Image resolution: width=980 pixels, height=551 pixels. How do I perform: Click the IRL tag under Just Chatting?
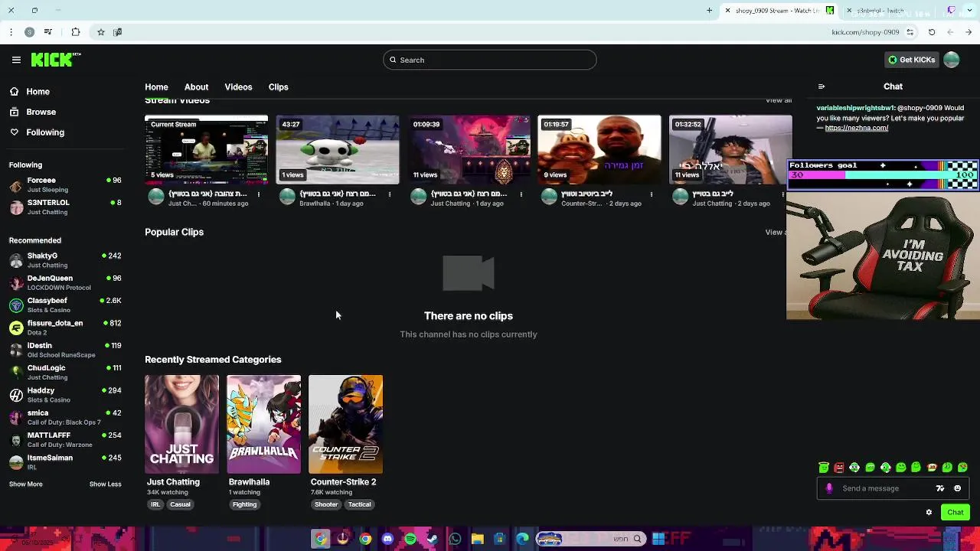(x=155, y=504)
